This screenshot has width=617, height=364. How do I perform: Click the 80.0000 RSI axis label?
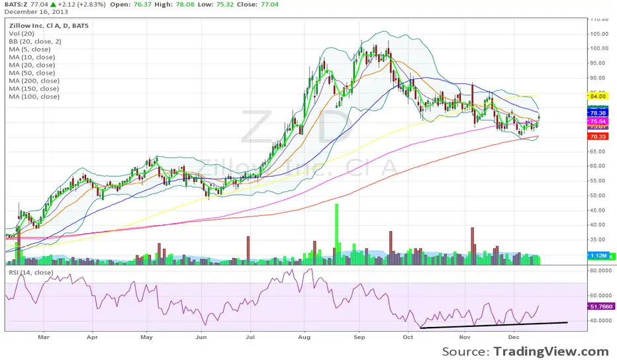point(601,270)
